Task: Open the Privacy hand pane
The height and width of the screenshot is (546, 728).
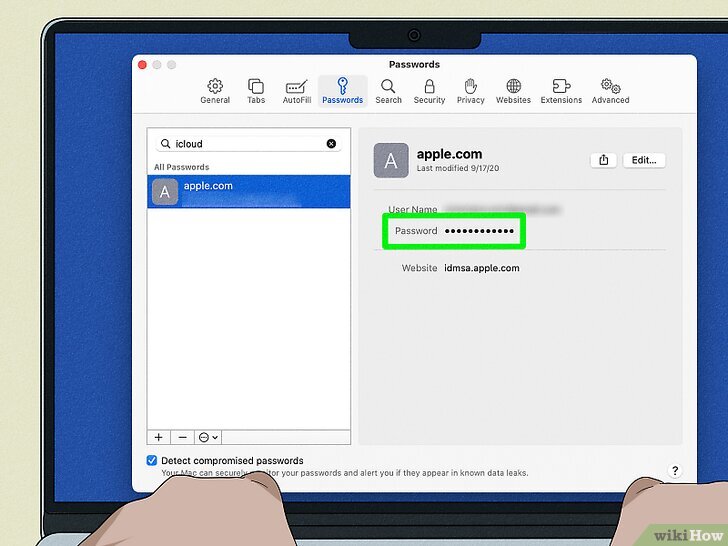Action: [x=470, y=91]
